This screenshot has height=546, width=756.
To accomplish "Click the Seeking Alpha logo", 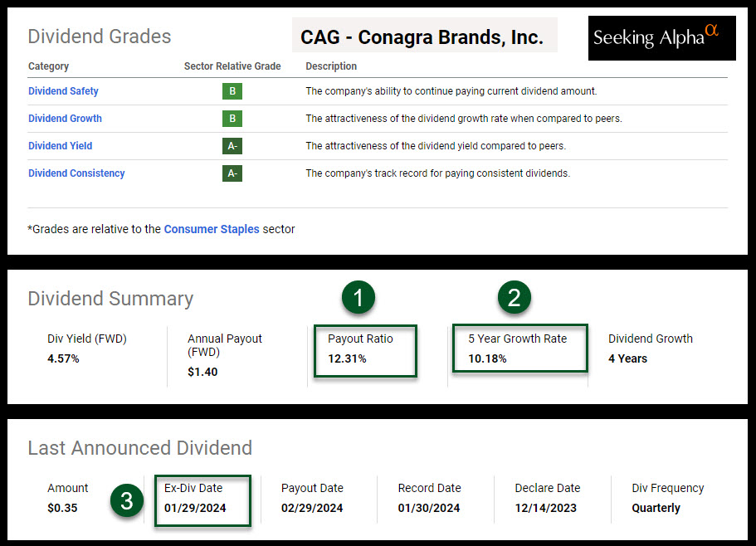I will pos(661,38).
